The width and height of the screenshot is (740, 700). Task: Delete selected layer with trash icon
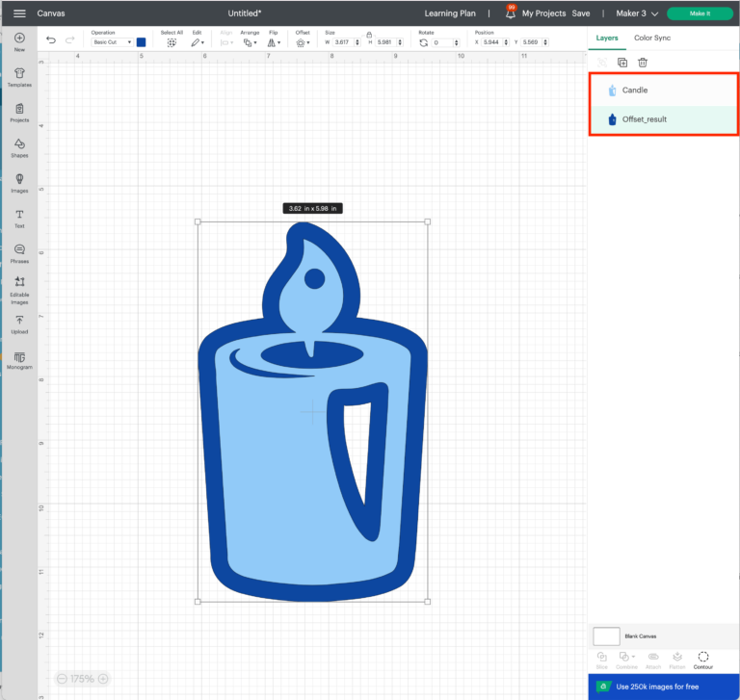[x=643, y=63]
